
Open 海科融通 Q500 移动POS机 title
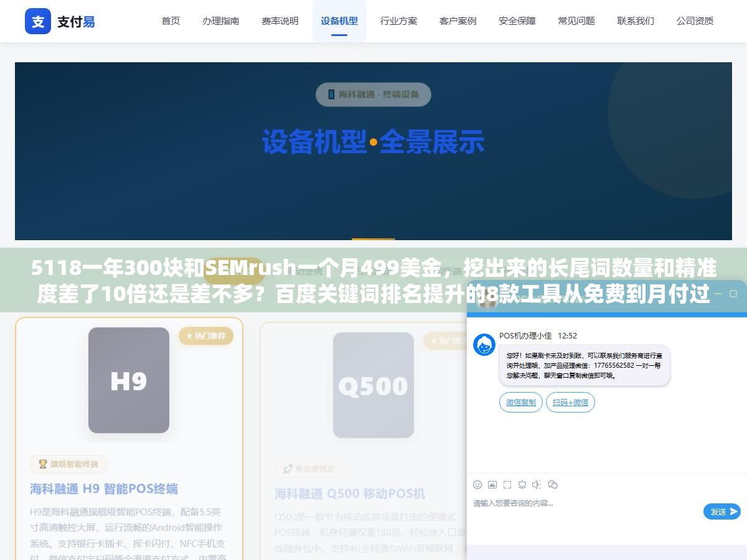click(x=350, y=494)
